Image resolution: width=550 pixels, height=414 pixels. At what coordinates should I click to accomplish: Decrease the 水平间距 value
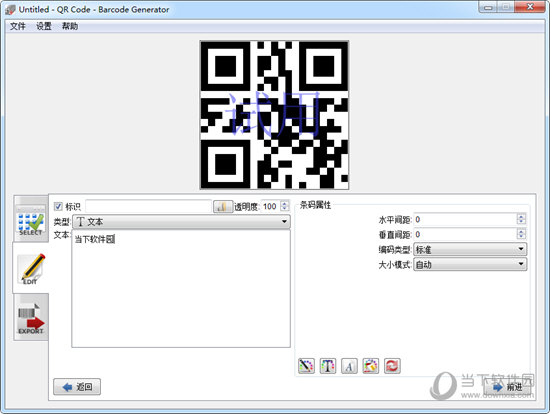click(521, 222)
